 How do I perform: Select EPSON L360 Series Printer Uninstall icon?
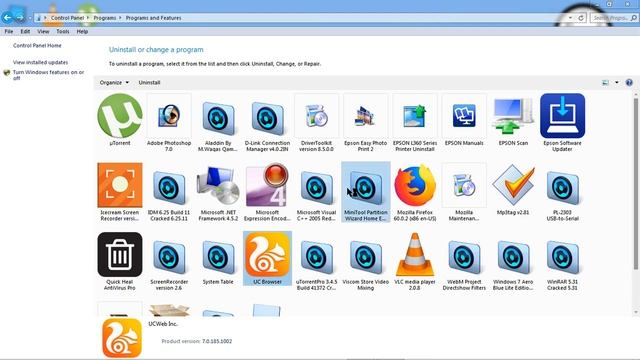tap(415, 116)
